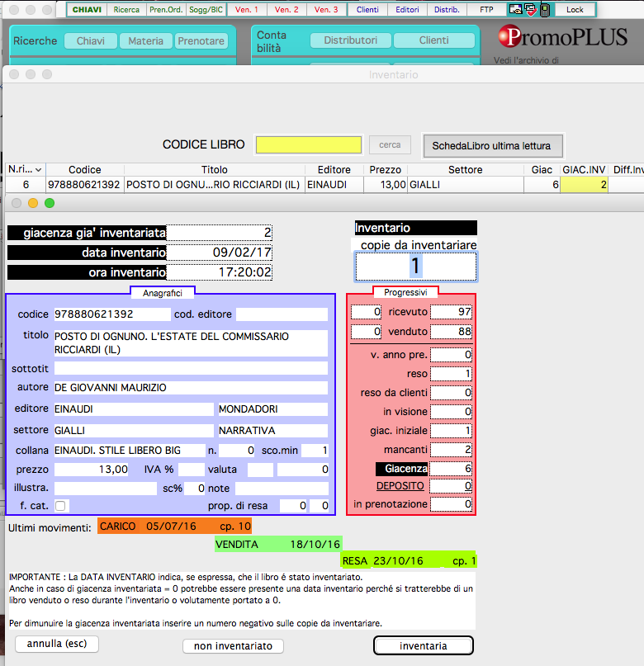Open the send mail envelope icon

pyautogui.click(x=515, y=9)
